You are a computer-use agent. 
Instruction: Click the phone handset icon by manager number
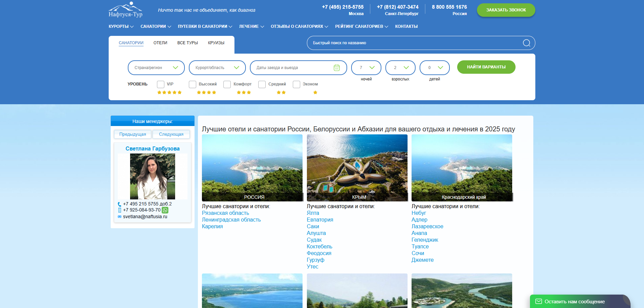[119, 204]
